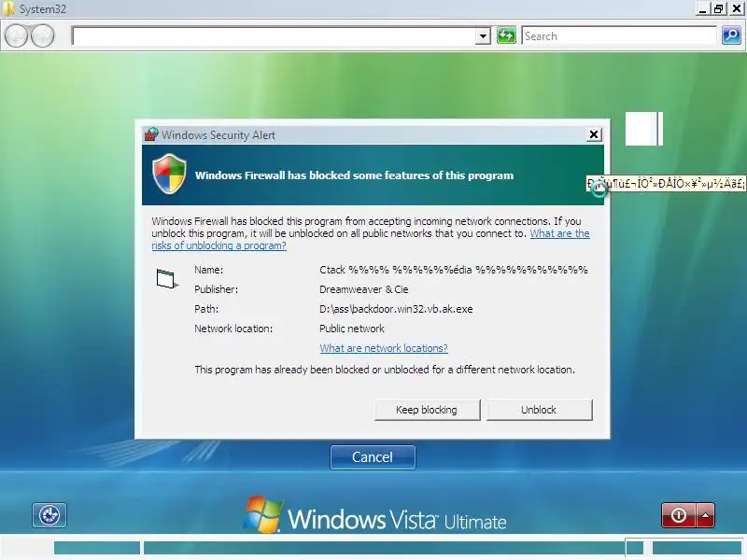Click the program name starting with Ctack
This screenshot has height=560, width=747.
pyautogui.click(x=454, y=270)
